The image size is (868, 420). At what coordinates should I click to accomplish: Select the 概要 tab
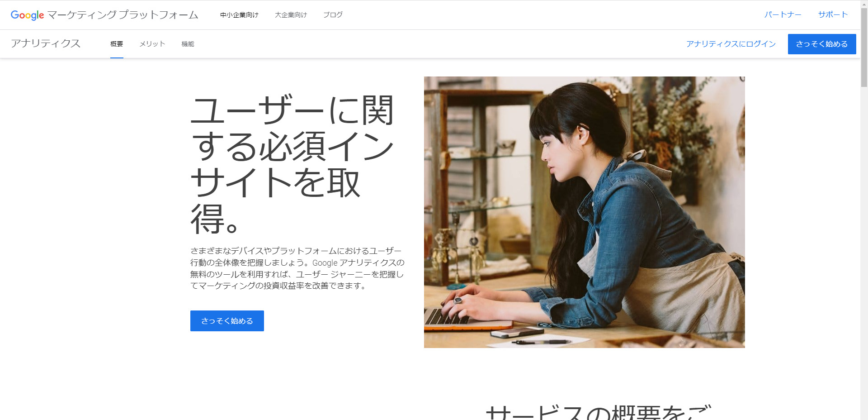click(x=117, y=44)
